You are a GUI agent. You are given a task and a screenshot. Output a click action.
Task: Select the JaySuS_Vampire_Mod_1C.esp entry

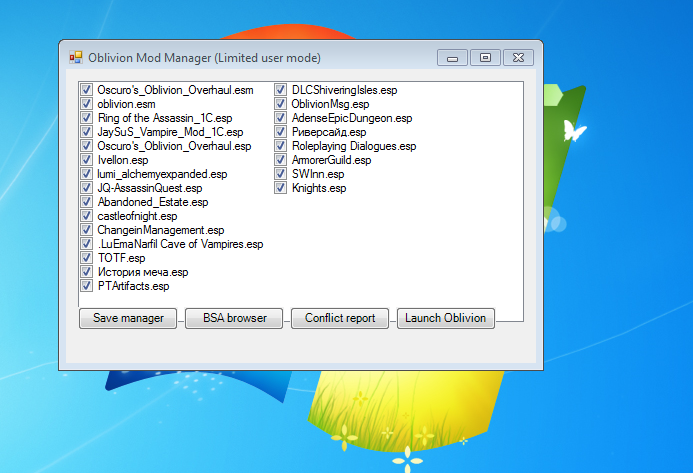pos(170,132)
